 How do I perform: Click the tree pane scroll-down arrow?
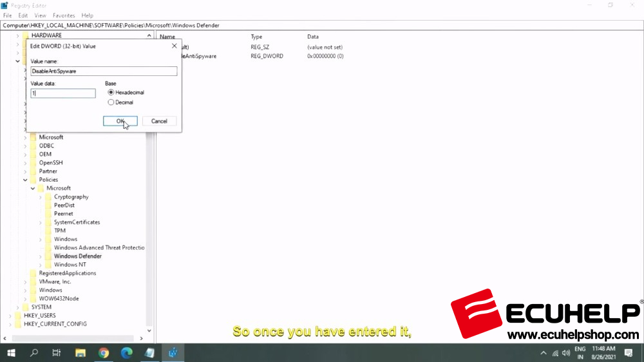click(x=149, y=331)
